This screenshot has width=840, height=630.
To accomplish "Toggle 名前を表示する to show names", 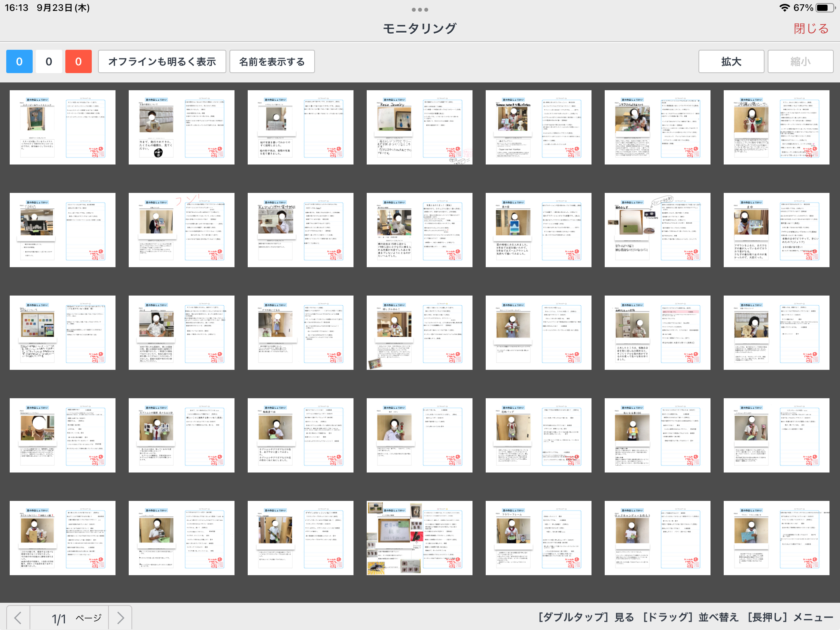I will click(x=272, y=61).
